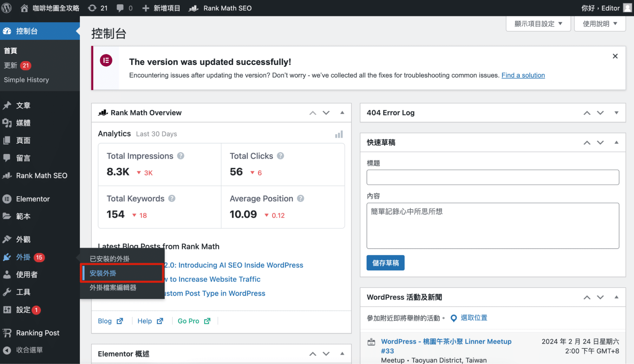This screenshot has height=364, width=634.
Task: Click the WordPress logo icon
Action: point(7,8)
